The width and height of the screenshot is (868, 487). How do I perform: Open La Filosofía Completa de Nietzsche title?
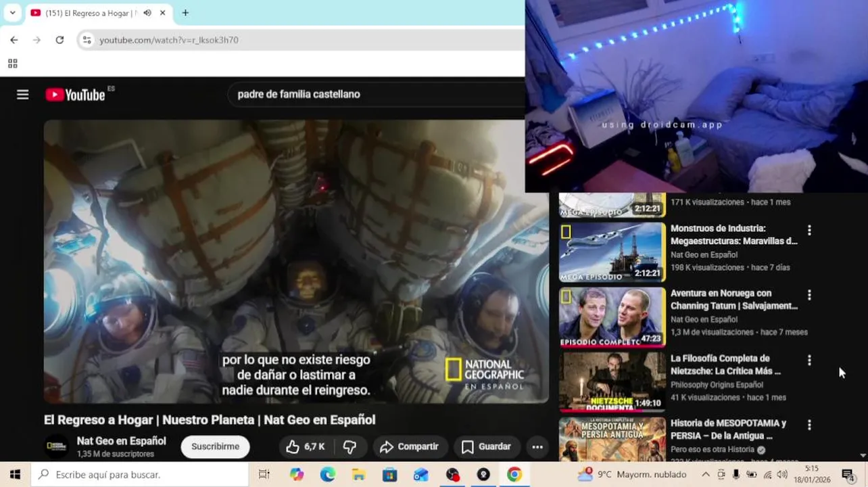coord(726,365)
